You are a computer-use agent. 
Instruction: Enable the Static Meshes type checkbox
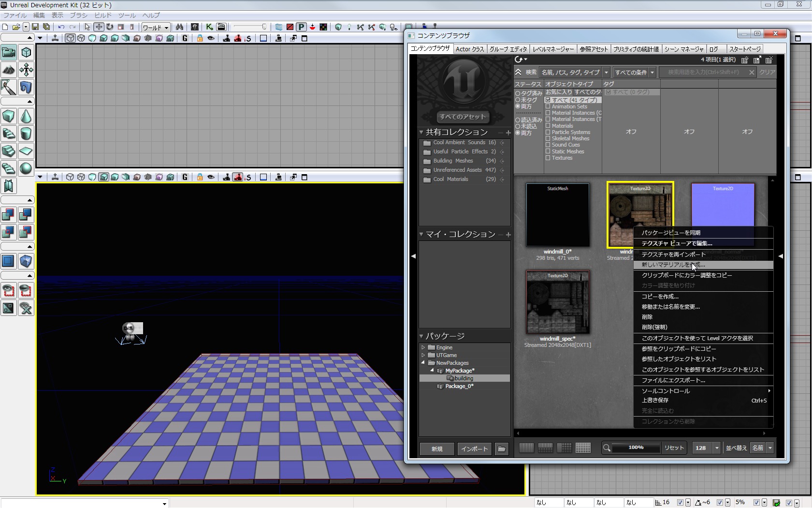click(548, 151)
